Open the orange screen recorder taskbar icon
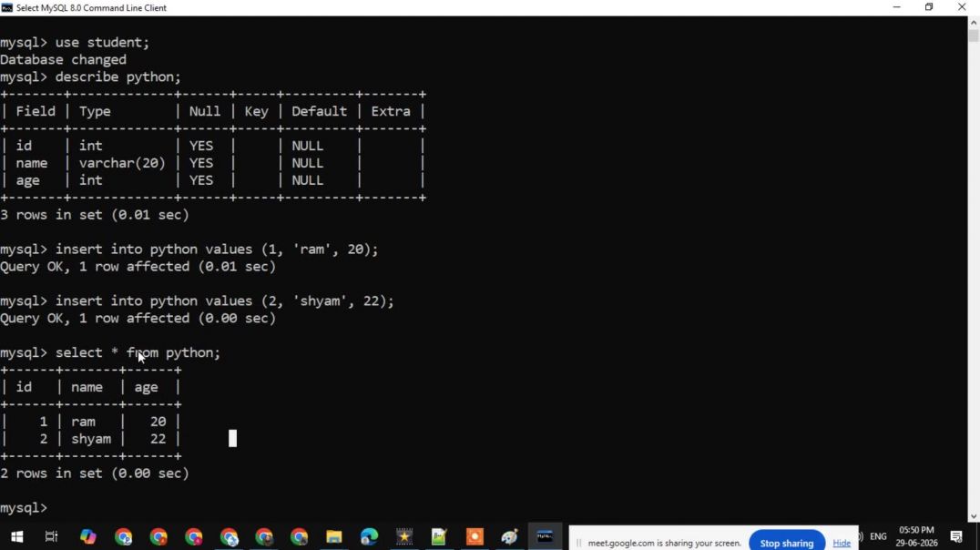 coord(475,536)
